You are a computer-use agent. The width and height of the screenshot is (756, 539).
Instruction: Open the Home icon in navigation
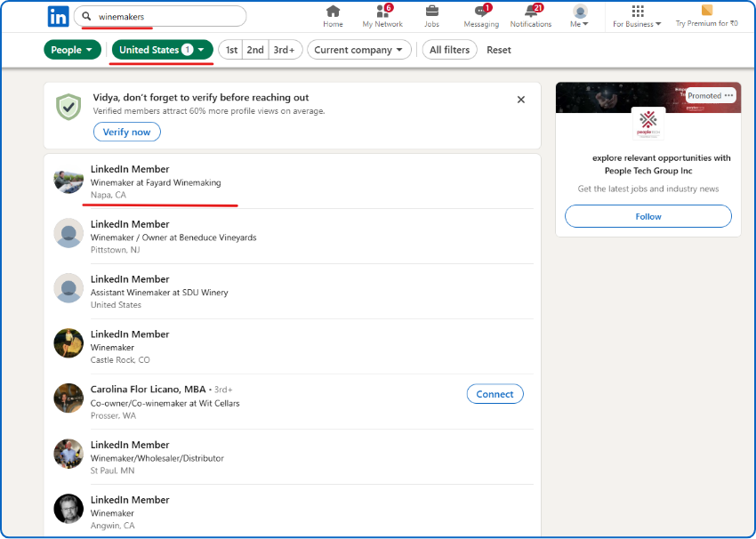point(333,11)
